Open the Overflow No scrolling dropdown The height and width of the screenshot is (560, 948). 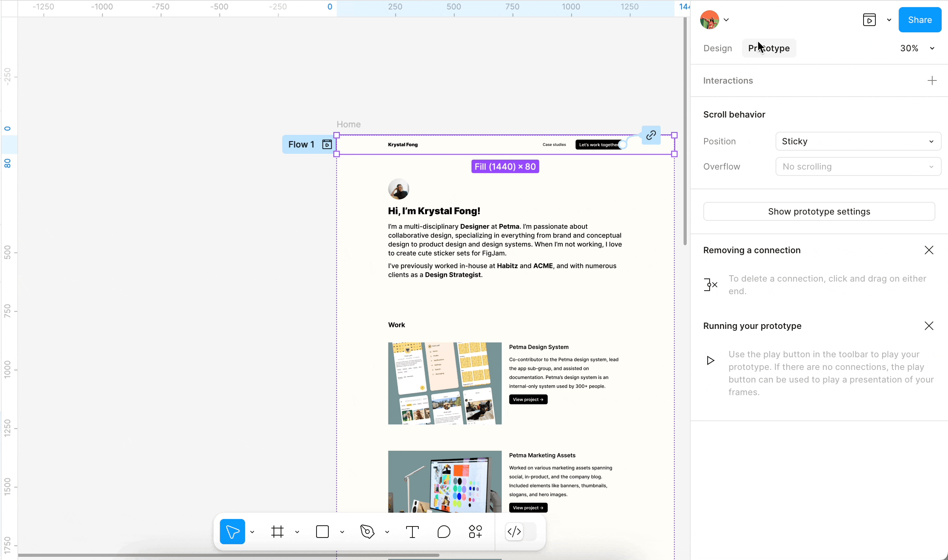pyautogui.click(x=858, y=166)
